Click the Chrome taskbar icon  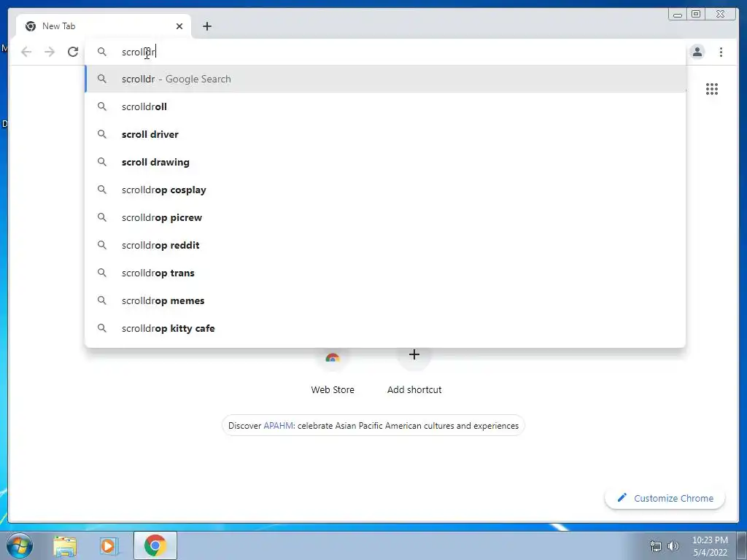click(x=155, y=545)
